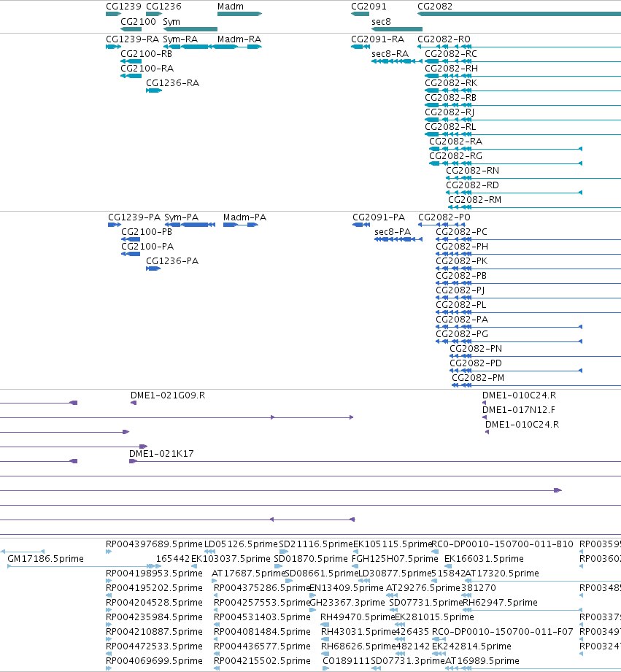Image resolution: width=621 pixels, height=672 pixels.
Task: Open EST EK105115.5prime
Action: click(x=393, y=544)
